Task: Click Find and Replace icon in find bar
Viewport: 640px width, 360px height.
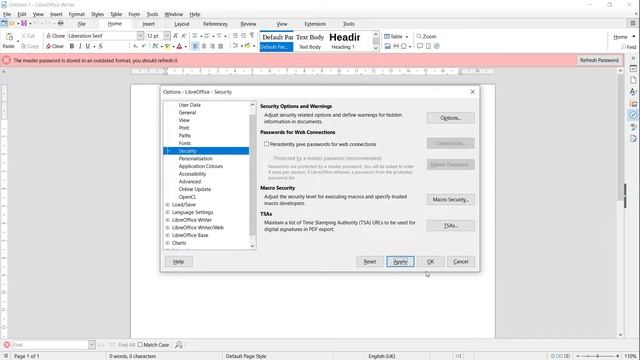Action: (x=179, y=345)
